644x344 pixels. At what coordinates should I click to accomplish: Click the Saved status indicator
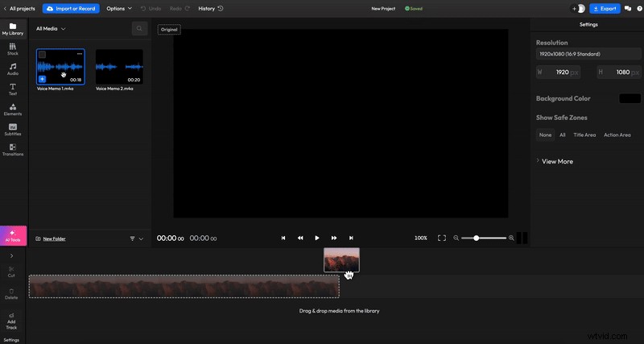coord(414,9)
